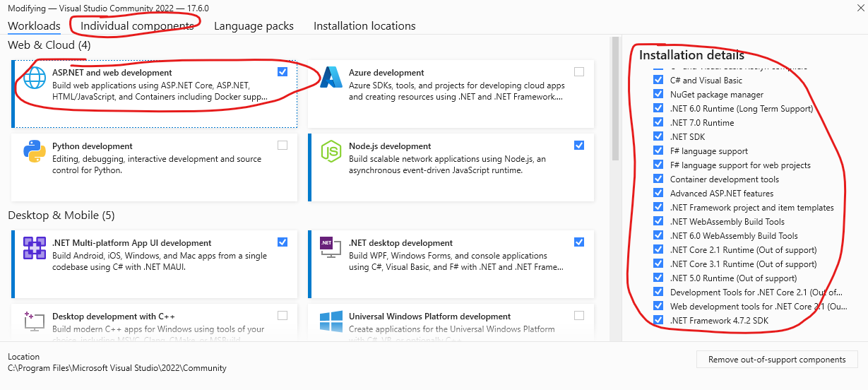
Task: Click the workloads list vertical scrollbar
Action: pyautogui.click(x=615, y=99)
